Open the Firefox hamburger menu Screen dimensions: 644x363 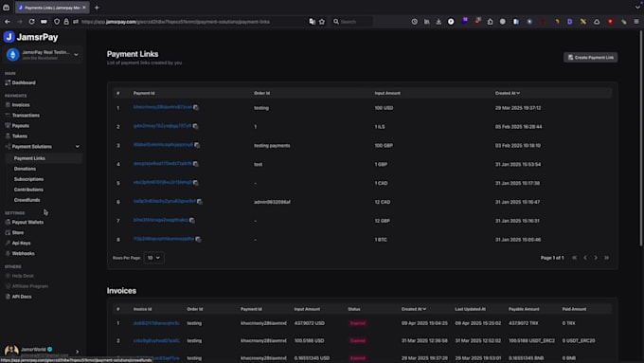click(636, 22)
